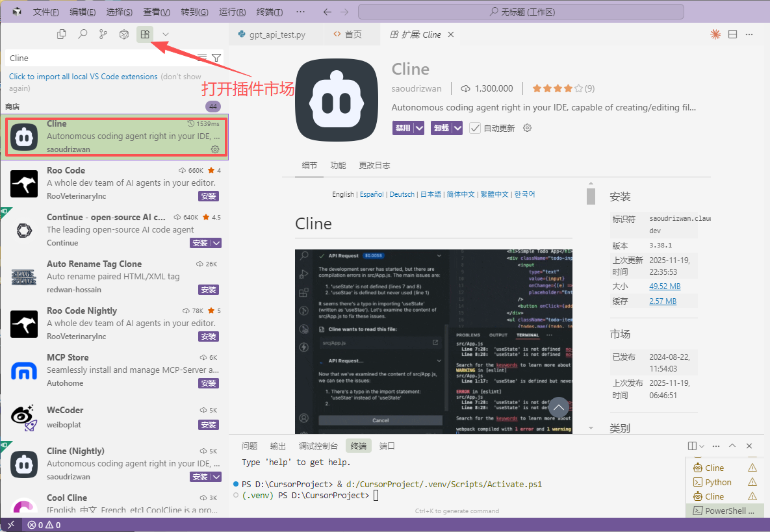Install the Roo Code extension
The height and width of the screenshot is (532, 770).
(209, 196)
